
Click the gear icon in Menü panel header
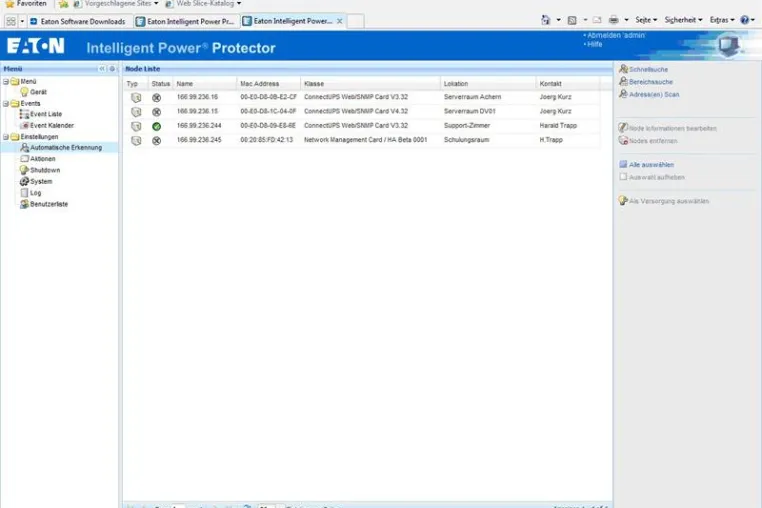pyautogui.click(x=112, y=69)
